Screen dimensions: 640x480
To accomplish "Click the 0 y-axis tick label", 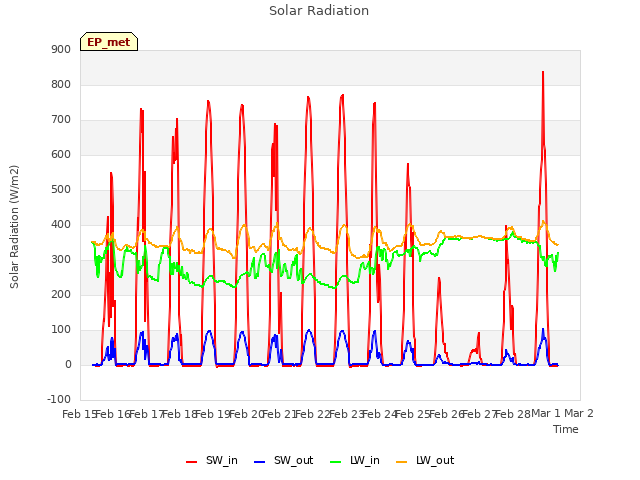I will pos(68,364).
